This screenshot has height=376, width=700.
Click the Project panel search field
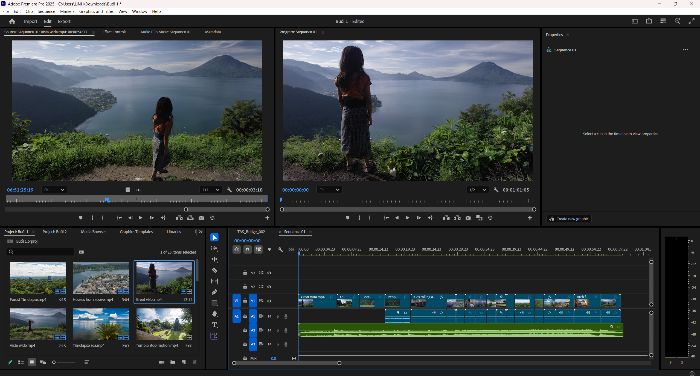41,252
